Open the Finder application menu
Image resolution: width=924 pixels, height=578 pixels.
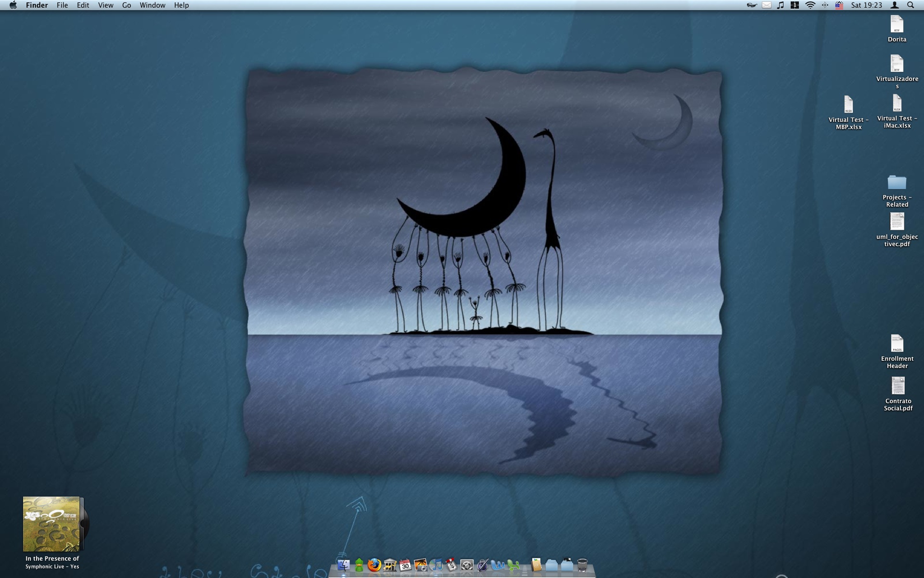tap(37, 5)
